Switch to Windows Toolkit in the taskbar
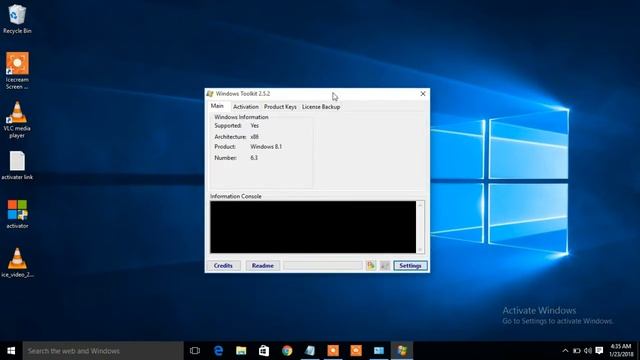This screenshot has width=640, height=360. point(402,351)
